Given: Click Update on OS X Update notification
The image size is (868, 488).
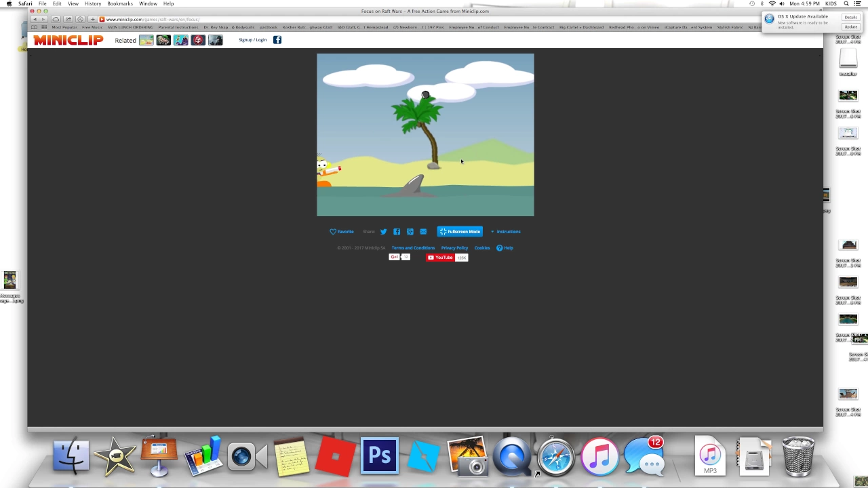Looking at the screenshot, I should [x=850, y=26].
